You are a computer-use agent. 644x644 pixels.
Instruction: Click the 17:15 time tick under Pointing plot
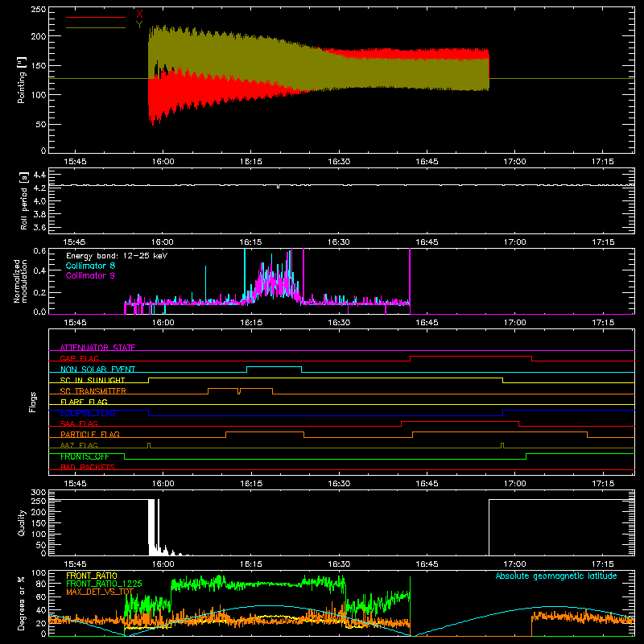click(x=603, y=162)
